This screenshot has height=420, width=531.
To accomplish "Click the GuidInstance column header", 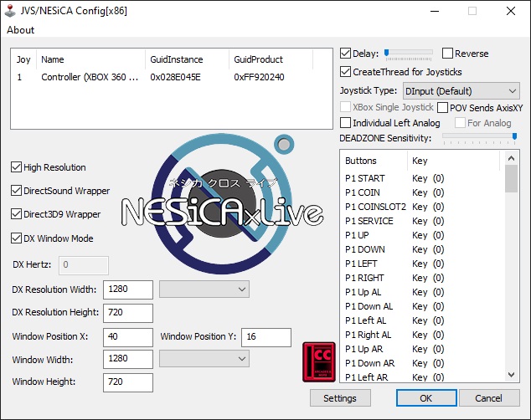I will point(188,59).
